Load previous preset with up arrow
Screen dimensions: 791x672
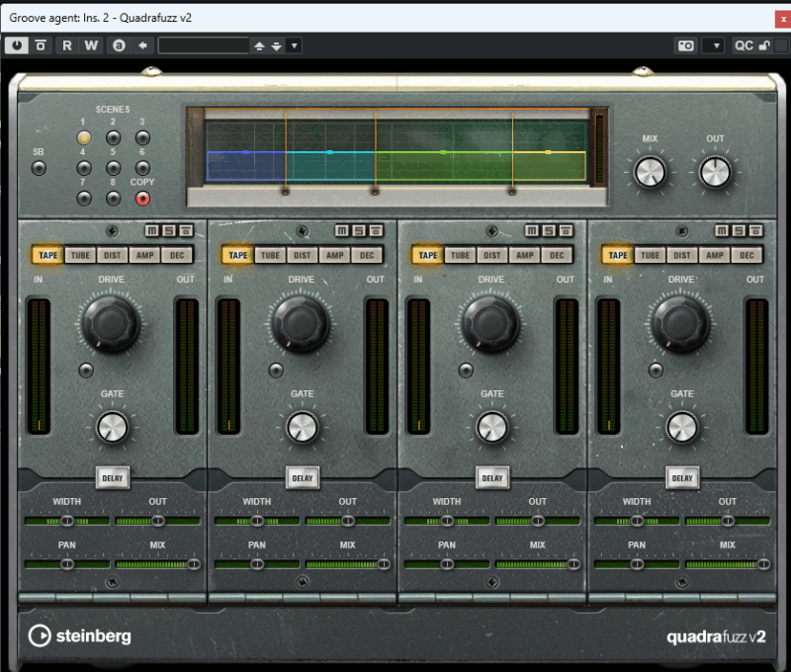point(259,46)
